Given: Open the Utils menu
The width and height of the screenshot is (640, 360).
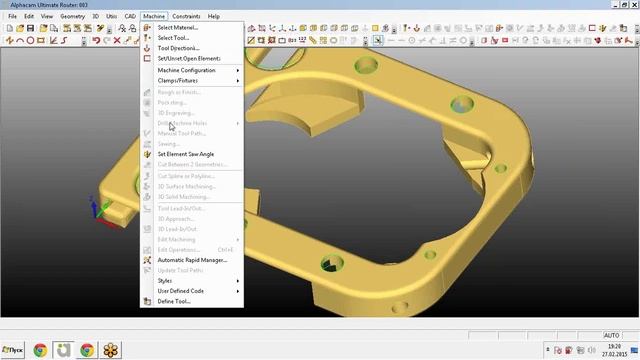Looking at the screenshot, I should [x=112, y=16].
